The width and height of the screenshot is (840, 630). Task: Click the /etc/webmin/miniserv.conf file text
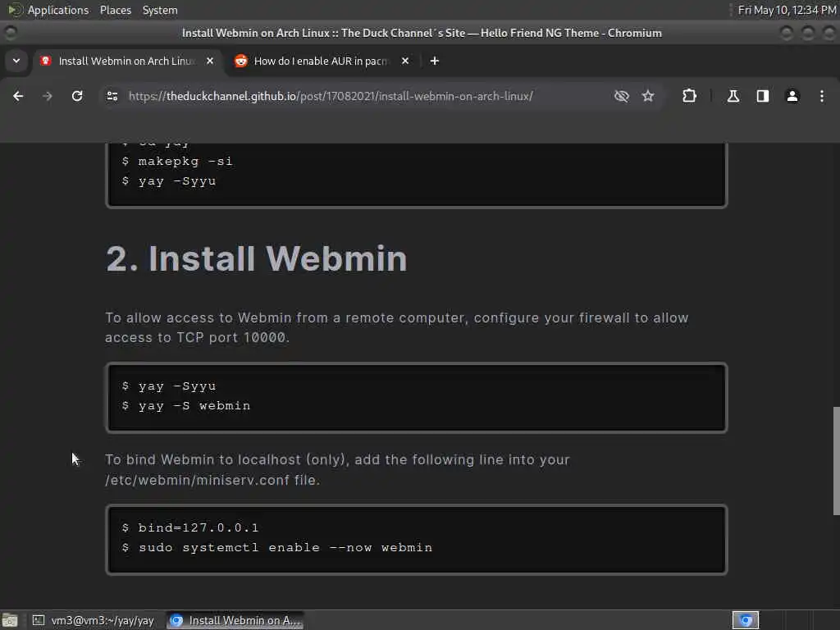[x=212, y=480]
